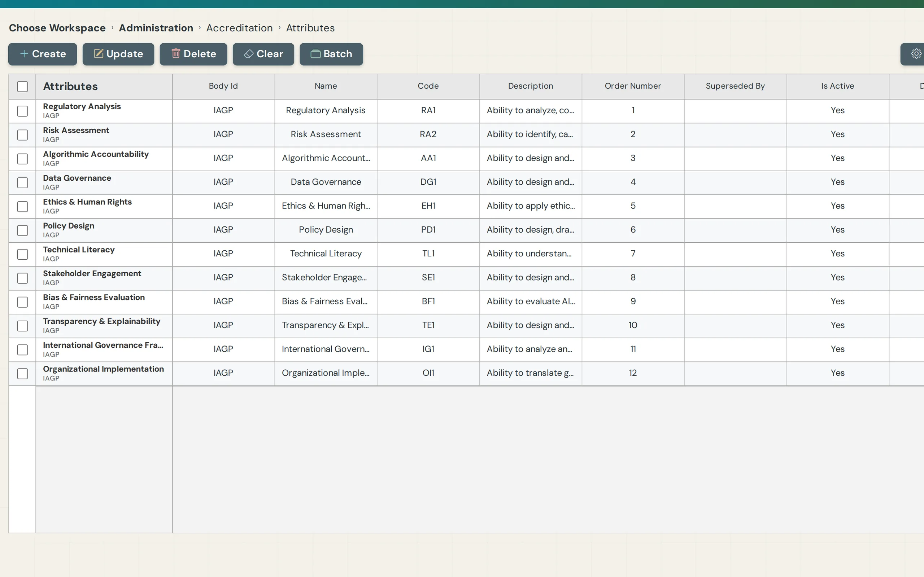The width and height of the screenshot is (924, 577).
Task: Toggle the select-all checkbox in header
Action: click(22, 87)
